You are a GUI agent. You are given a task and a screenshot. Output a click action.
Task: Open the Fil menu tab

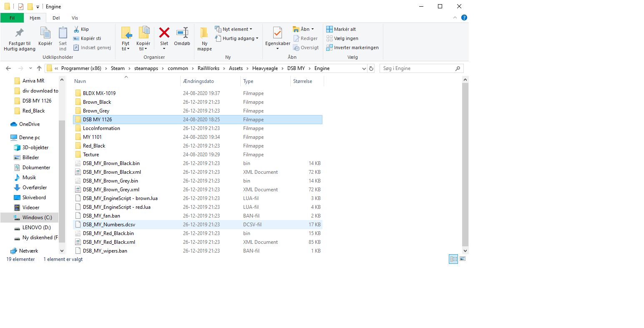point(12,18)
